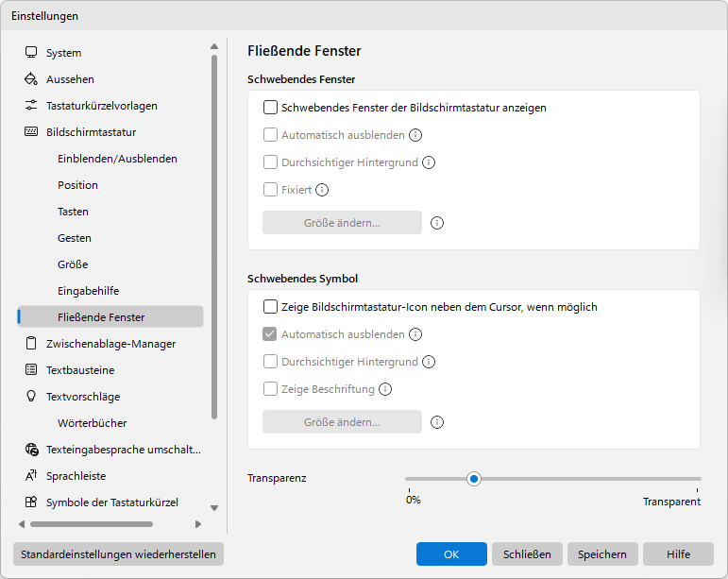Viewport: 728px width, 579px height.
Task: Enable Zeige Bildschirmtastatur-Icon neben dem Cursor
Action: pos(270,306)
